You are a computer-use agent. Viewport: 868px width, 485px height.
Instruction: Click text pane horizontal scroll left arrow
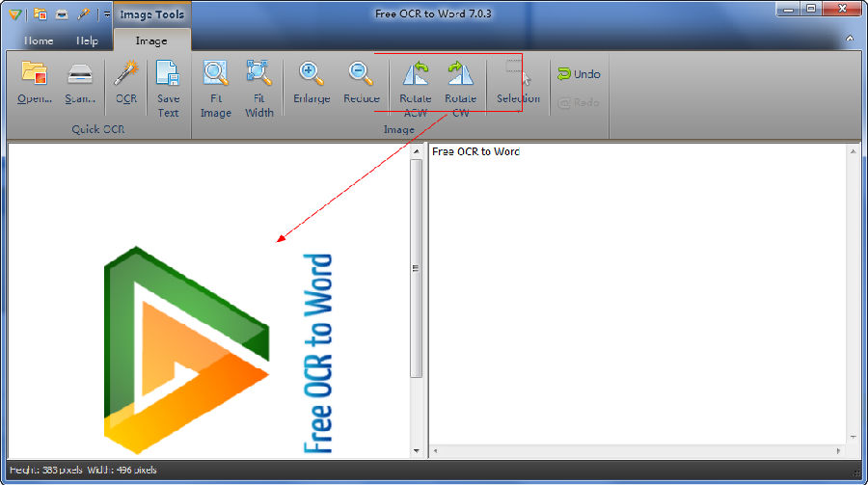[436, 451]
